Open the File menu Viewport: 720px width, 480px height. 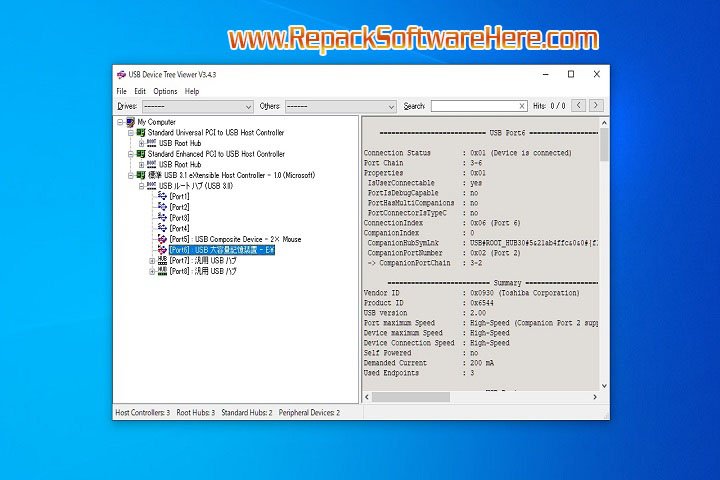click(x=121, y=91)
